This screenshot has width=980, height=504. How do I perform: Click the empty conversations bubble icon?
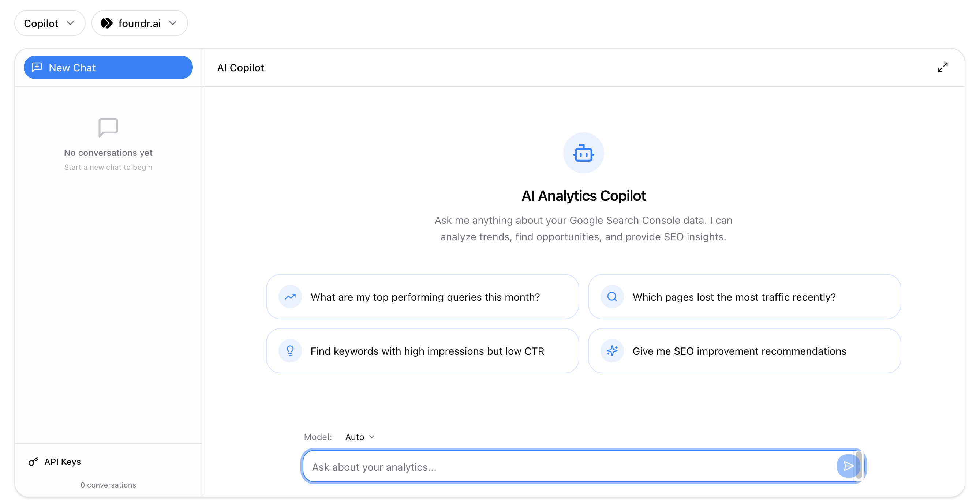108,127
